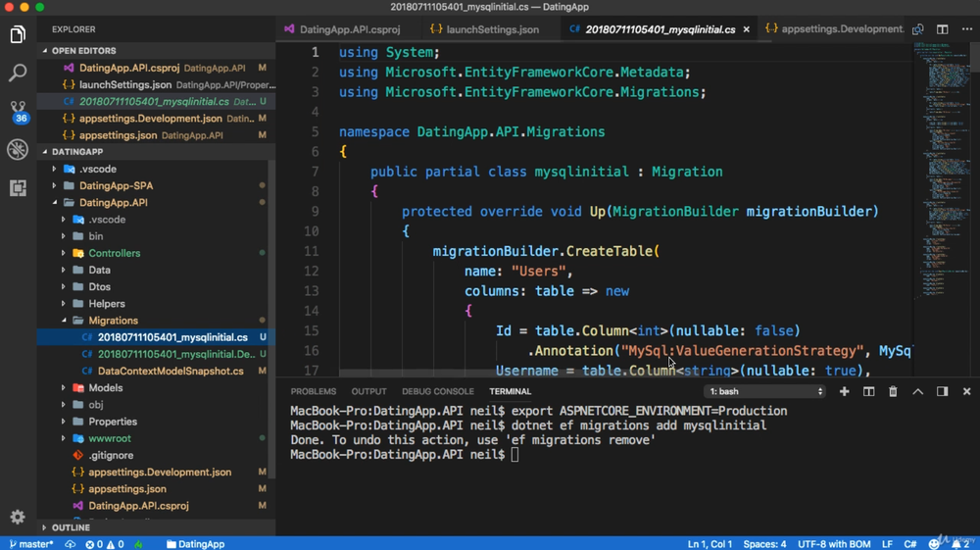Close the terminal panel

(x=967, y=391)
